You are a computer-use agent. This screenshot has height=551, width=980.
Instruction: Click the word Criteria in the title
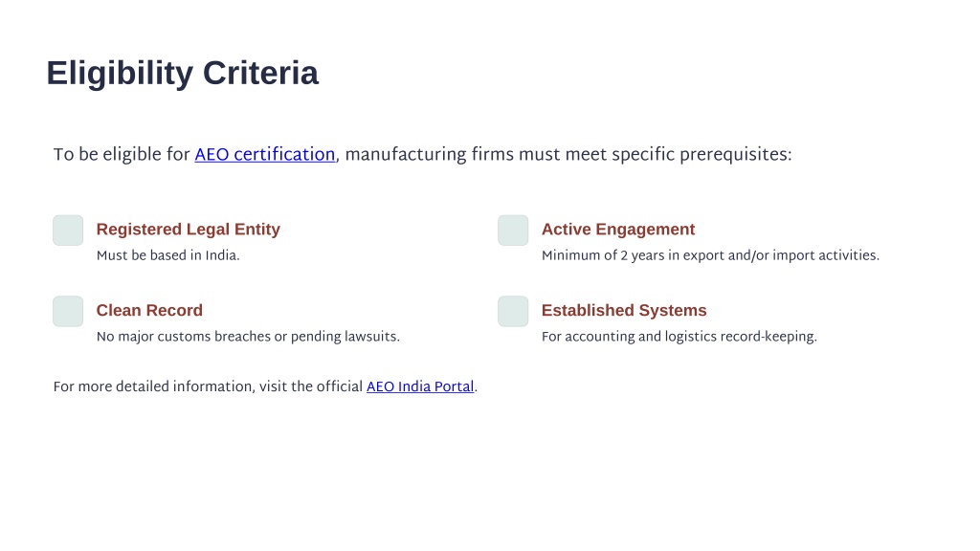260,73
